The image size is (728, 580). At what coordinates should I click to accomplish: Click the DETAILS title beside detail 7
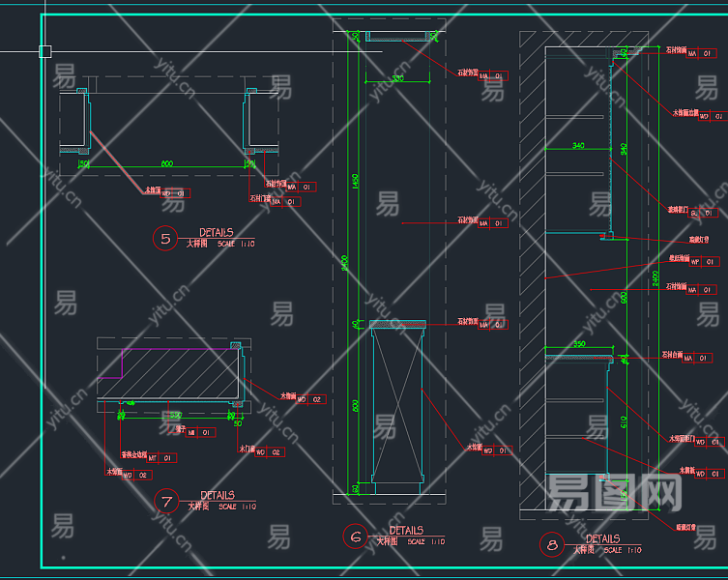point(218,495)
